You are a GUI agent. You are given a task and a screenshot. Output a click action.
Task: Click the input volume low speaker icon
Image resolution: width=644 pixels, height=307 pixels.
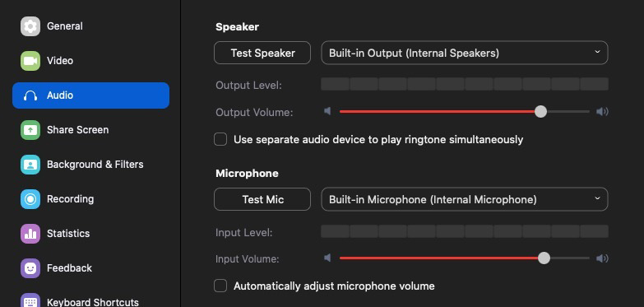[327, 258]
